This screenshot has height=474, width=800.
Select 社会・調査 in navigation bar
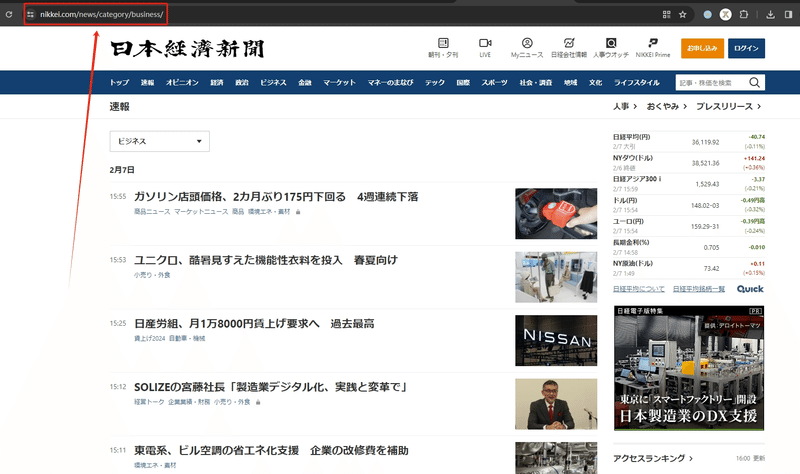pyautogui.click(x=536, y=82)
